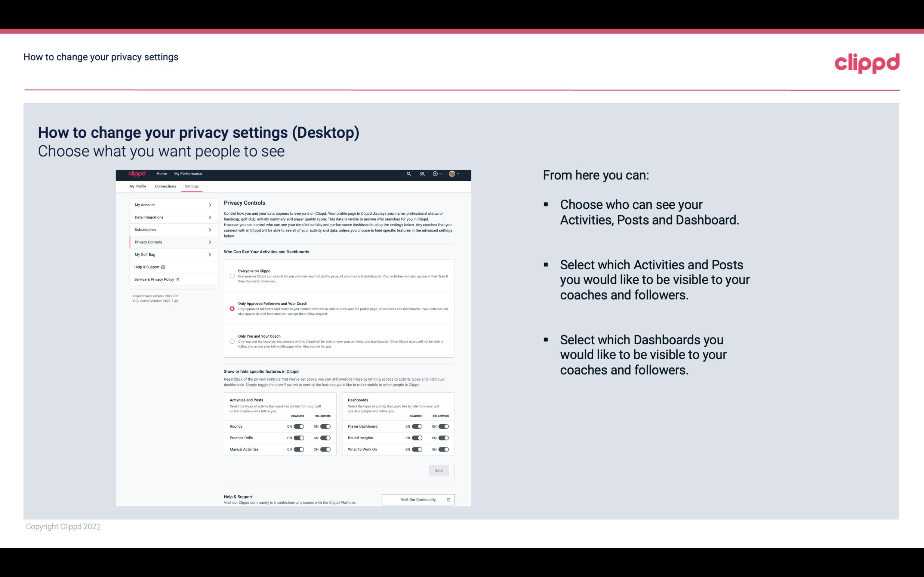Select the Connections tab
924x577 pixels.
[x=166, y=186]
